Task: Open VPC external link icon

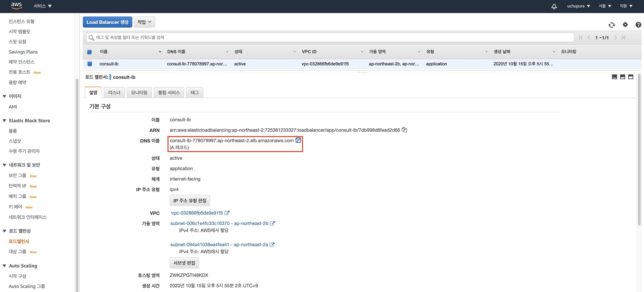Action: click(x=227, y=213)
